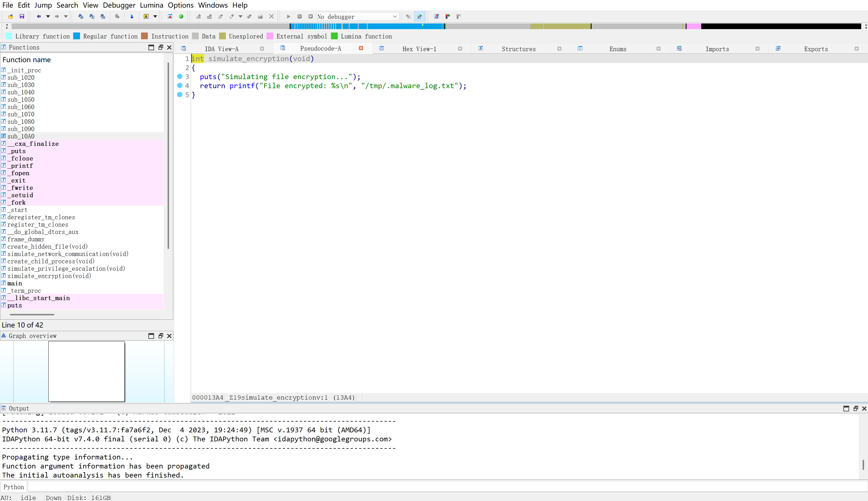Click puts call in pseudocode line 3
This screenshot has width=868, height=501.
click(x=208, y=77)
